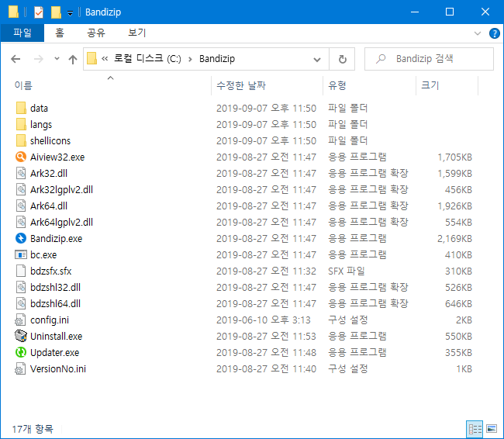Screen dimensions: 504x439
Task: Click the langs folder icon
Action: [21, 124]
